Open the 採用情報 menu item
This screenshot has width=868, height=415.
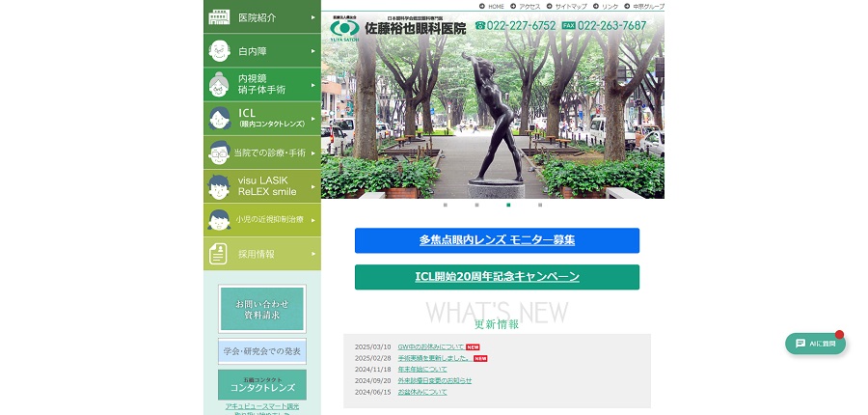(262, 254)
